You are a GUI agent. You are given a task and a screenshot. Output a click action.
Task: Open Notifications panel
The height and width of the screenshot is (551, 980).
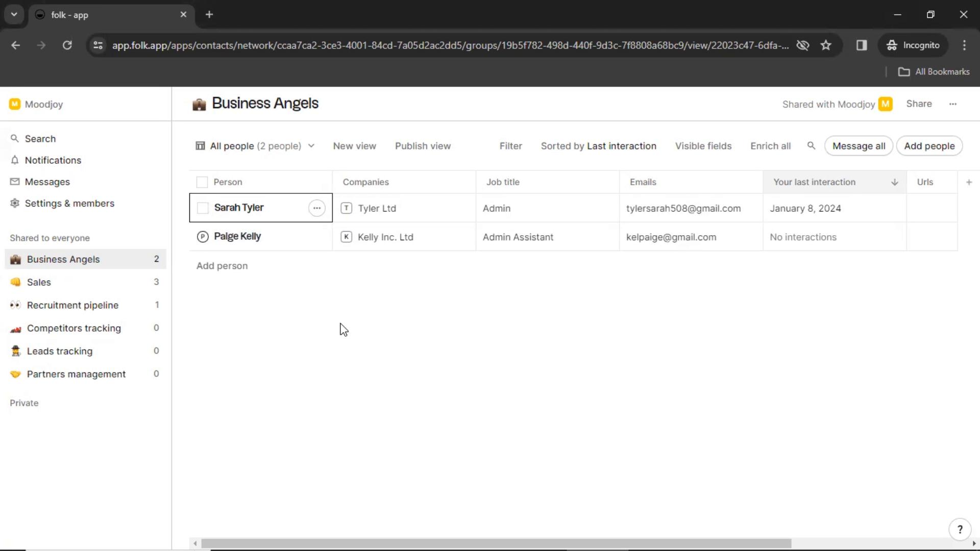[53, 160]
